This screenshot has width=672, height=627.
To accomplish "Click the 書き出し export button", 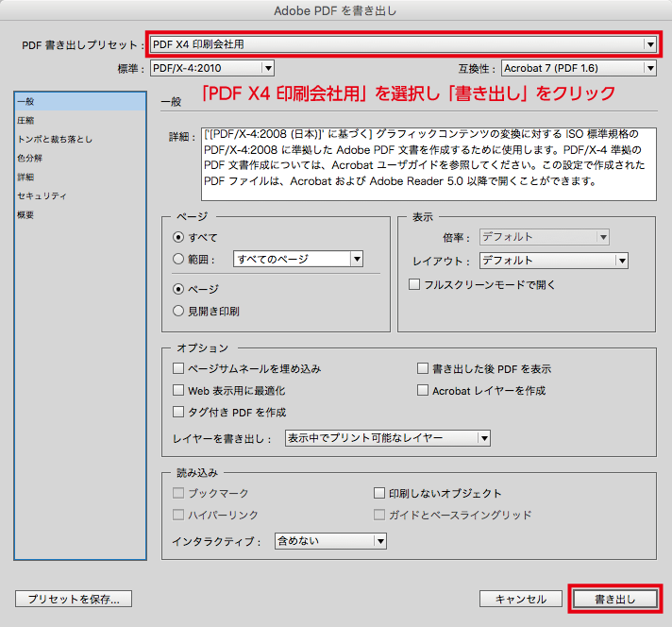I will point(615,599).
